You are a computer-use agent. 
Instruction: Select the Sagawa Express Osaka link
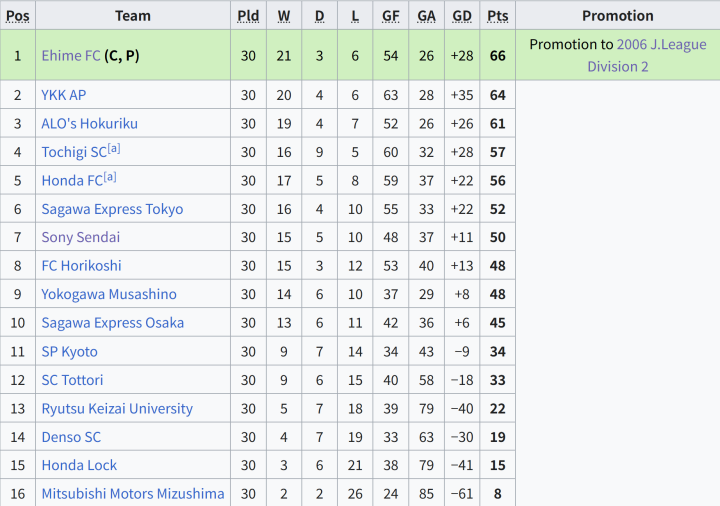point(112,322)
